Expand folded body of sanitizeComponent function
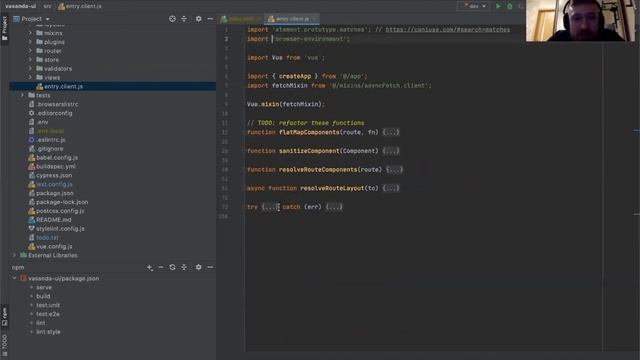This screenshot has height=360, width=640. 391,151
